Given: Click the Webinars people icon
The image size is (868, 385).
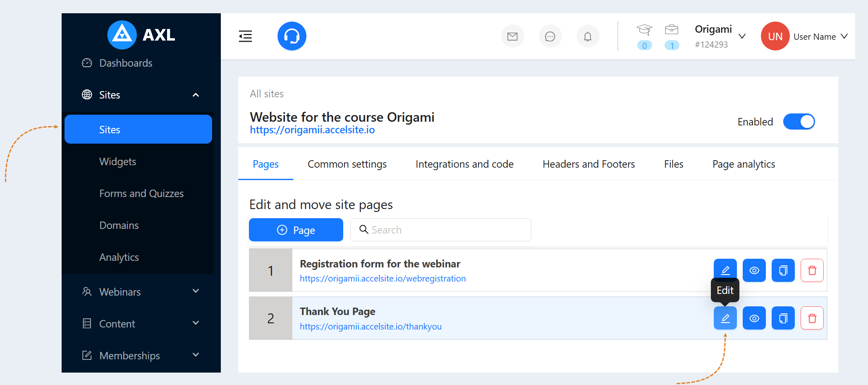Looking at the screenshot, I should pyautogui.click(x=87, y=292).
